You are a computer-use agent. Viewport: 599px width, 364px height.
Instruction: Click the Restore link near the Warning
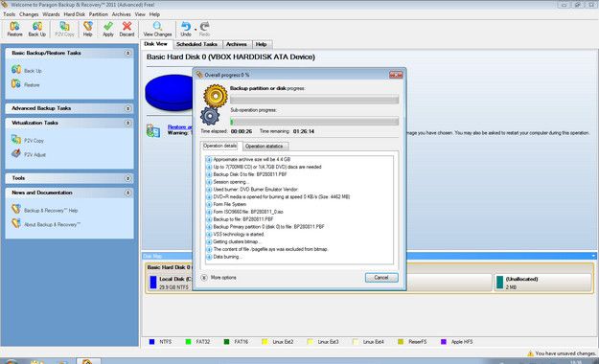[180, 126]
